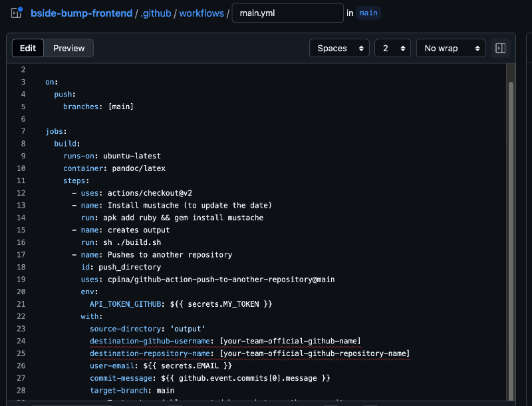Click 'creates output' on line 15
Image resolution: width=532 pixels, height=406 pixels.
[138, 230]
